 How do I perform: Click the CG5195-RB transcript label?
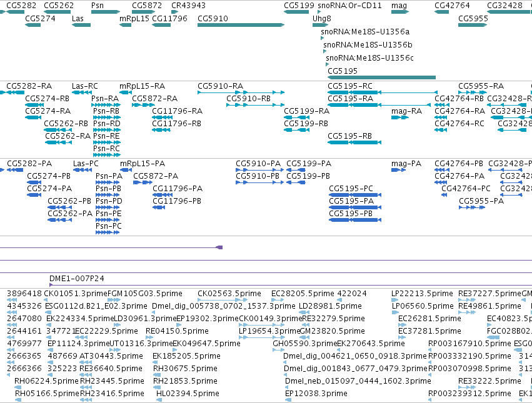pyautogui.click(x=350, y=136)
